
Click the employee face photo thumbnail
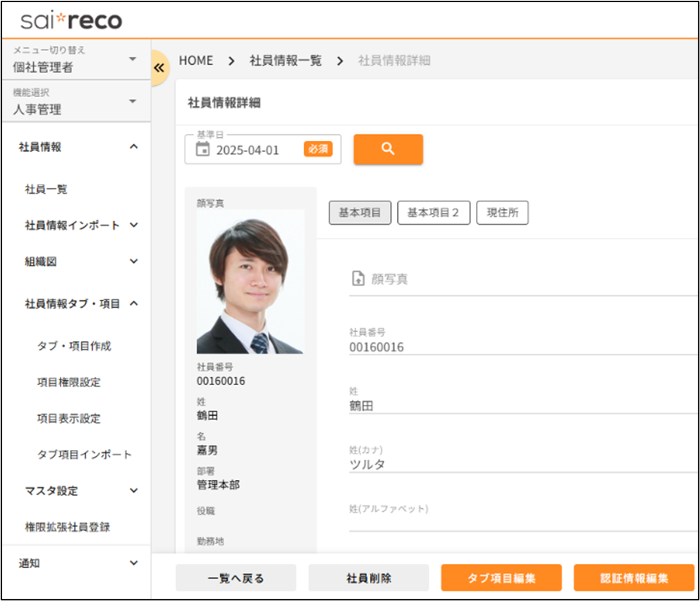[x=250, y=282]
